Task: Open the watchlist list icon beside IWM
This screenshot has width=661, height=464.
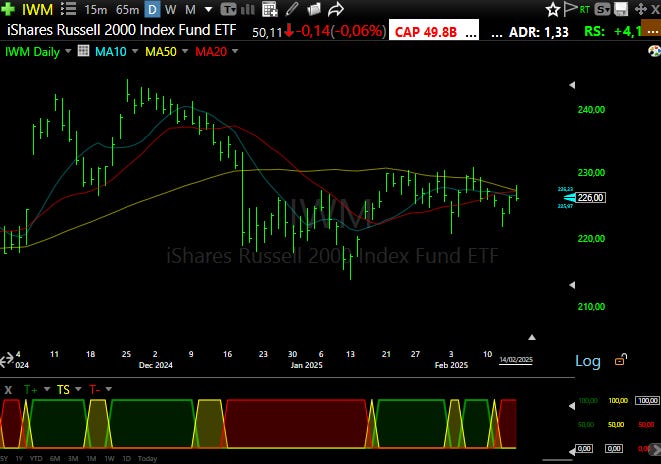Action: click(68, 9)
